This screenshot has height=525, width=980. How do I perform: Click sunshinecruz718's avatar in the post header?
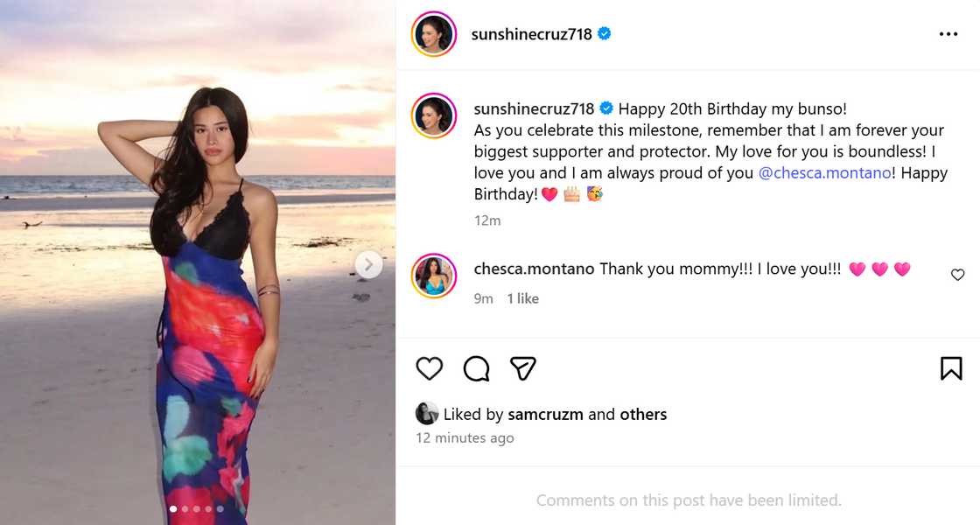[434, 34]
